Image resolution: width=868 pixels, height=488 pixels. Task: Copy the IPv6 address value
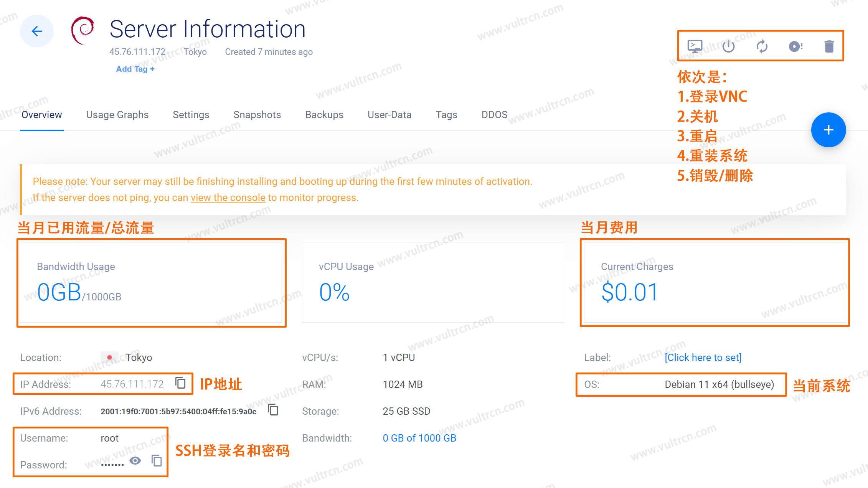click(x=273, y=410)
